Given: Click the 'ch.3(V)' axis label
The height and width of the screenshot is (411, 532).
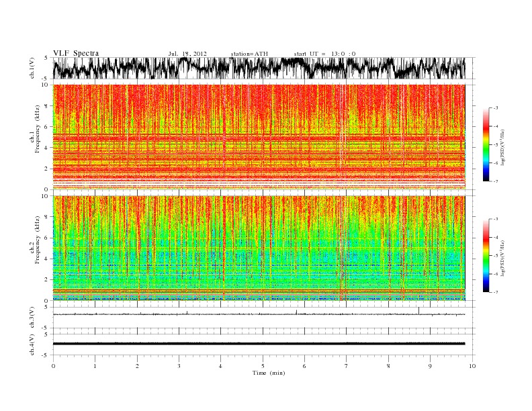Looking at the screenshot, I should click(32, 318).
